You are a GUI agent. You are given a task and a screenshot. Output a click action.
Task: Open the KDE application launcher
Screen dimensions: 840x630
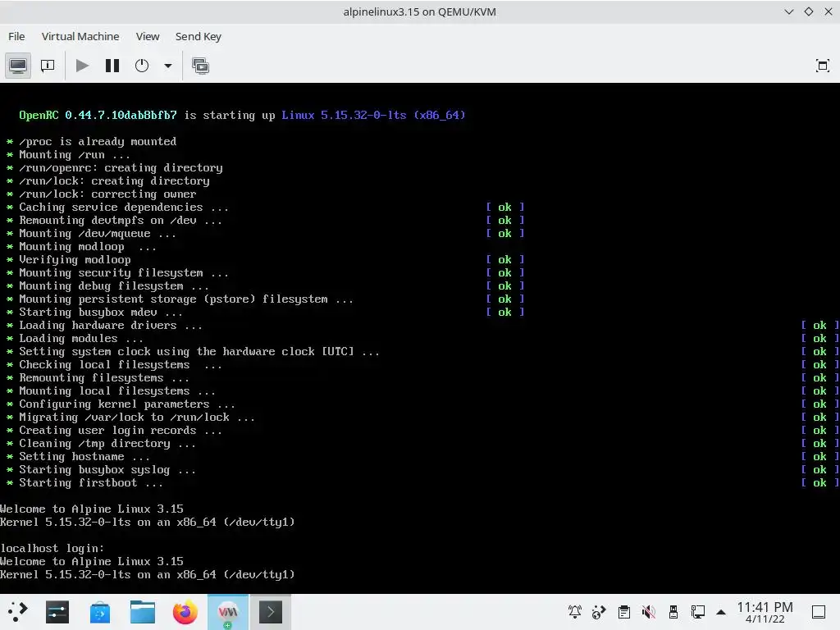click(17, 612)
